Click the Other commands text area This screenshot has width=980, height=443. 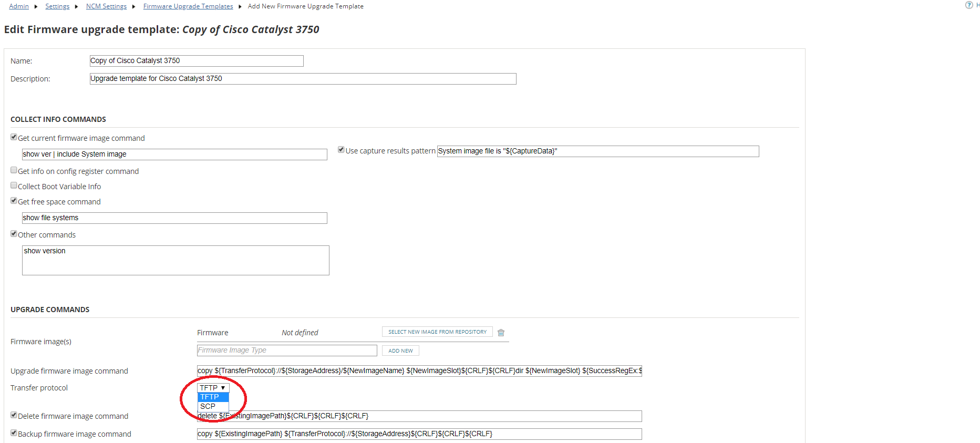point(176,260)
